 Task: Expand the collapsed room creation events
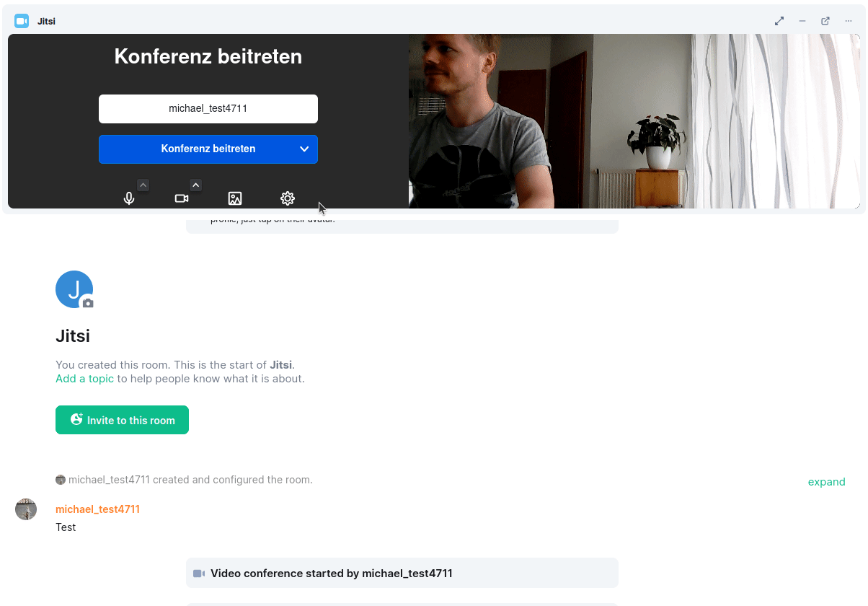click(x=826, y=482)
